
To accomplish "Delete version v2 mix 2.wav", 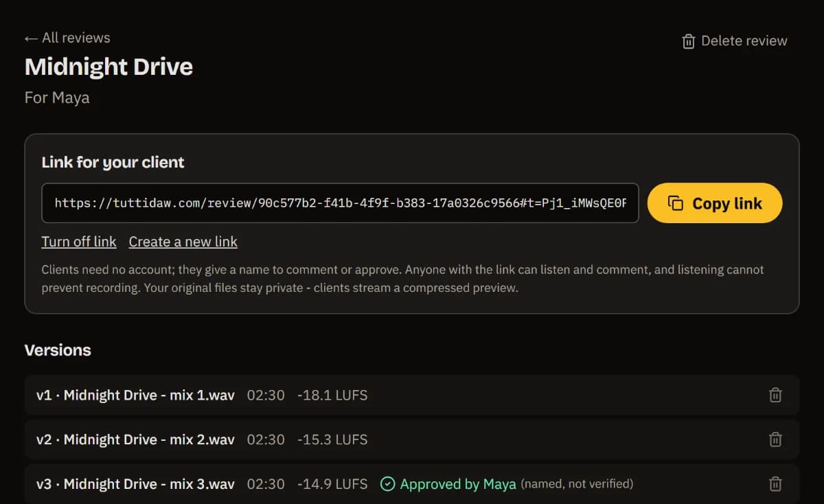I will [775, 439].
